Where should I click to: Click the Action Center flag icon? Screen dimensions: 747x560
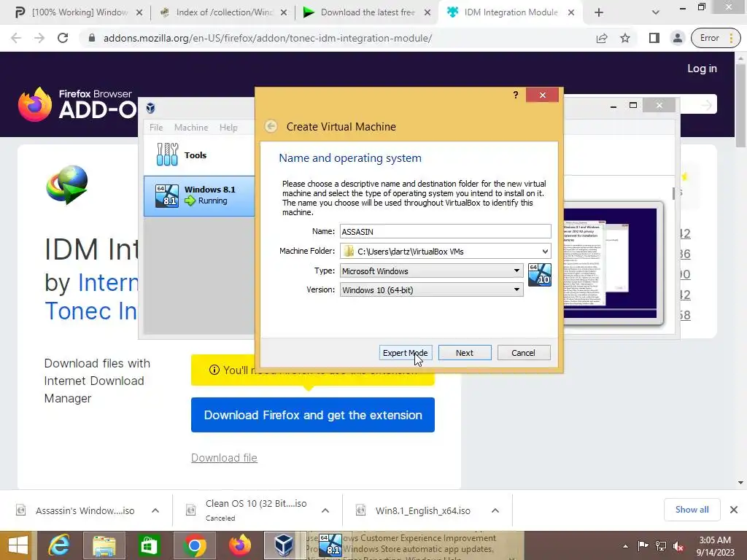point(643,546)
